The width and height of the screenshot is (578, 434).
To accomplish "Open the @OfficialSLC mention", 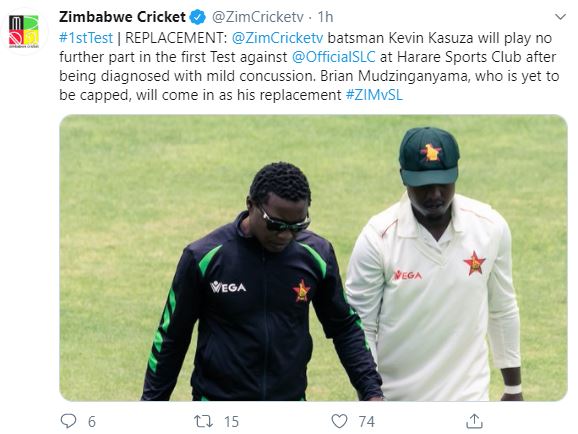I will (334, 57).
